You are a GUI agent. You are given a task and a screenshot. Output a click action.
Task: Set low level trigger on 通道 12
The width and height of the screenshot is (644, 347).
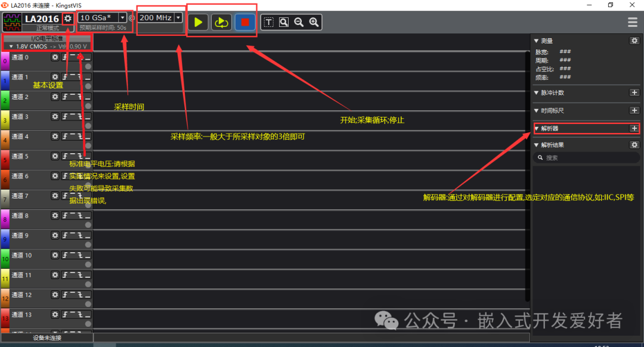pos(88,295)
